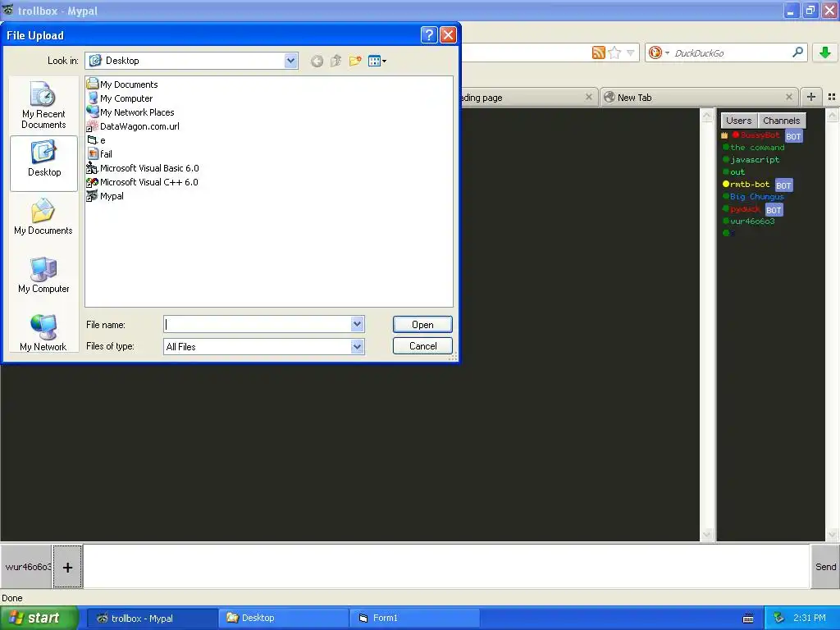Go up one folder level

tap(336, 61)
